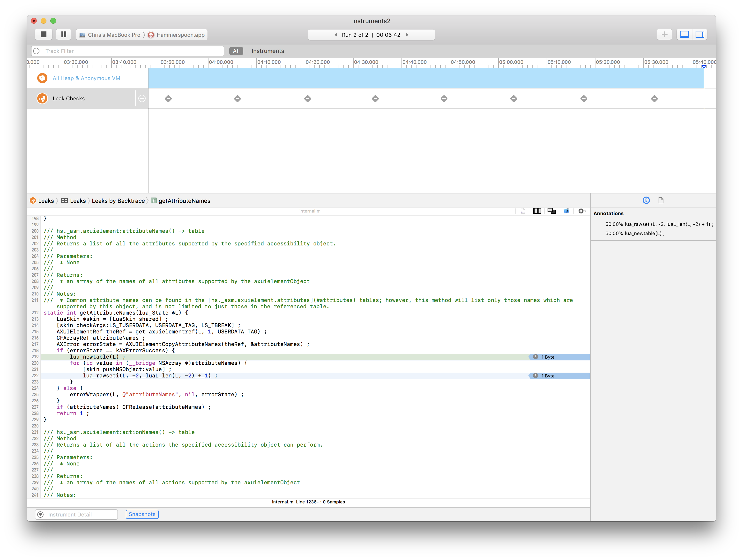The image size is (743, 560).
Task: Select the All tracks filter
Action: (236, 51)
